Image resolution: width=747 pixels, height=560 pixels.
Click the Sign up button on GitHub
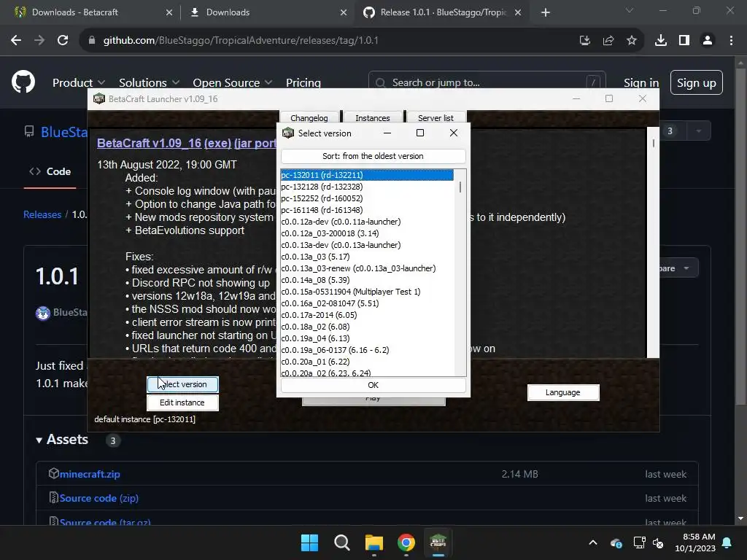pos(697,82)
